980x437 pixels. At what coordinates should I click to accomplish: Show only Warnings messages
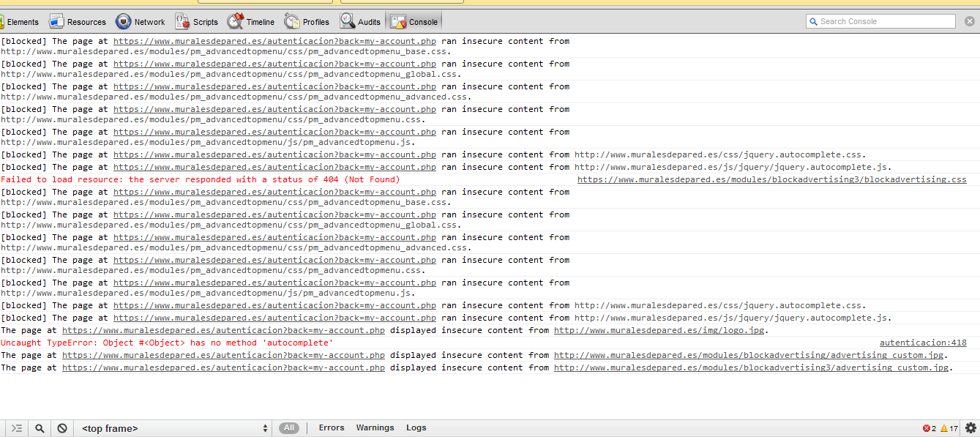(375, 428)
